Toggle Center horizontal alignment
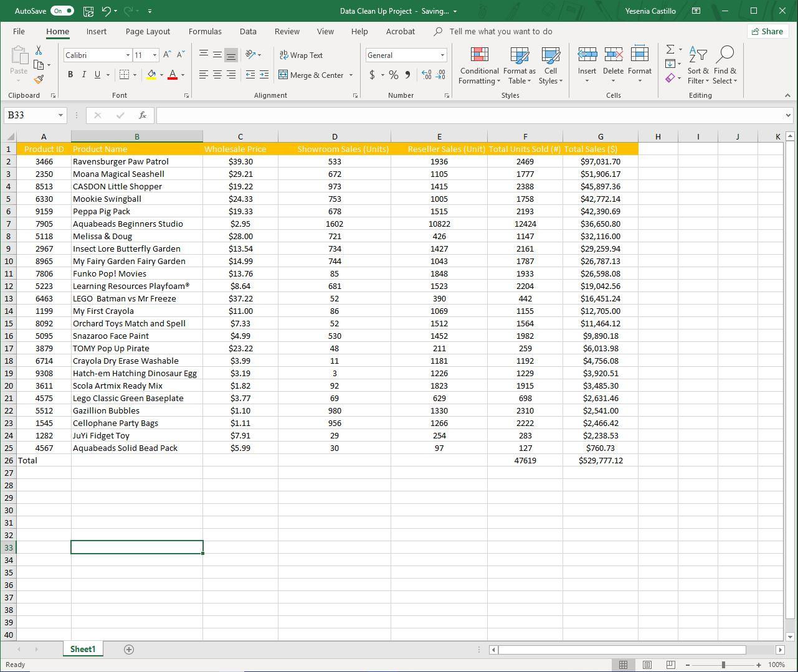 [217, 75]
